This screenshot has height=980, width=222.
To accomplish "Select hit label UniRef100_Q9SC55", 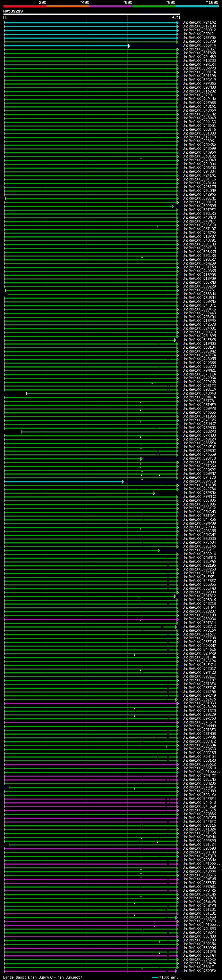I will pos(199,531).
